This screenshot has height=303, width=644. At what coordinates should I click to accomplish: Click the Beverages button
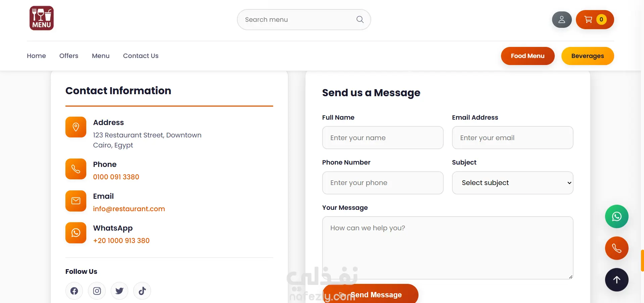point(587,56)
